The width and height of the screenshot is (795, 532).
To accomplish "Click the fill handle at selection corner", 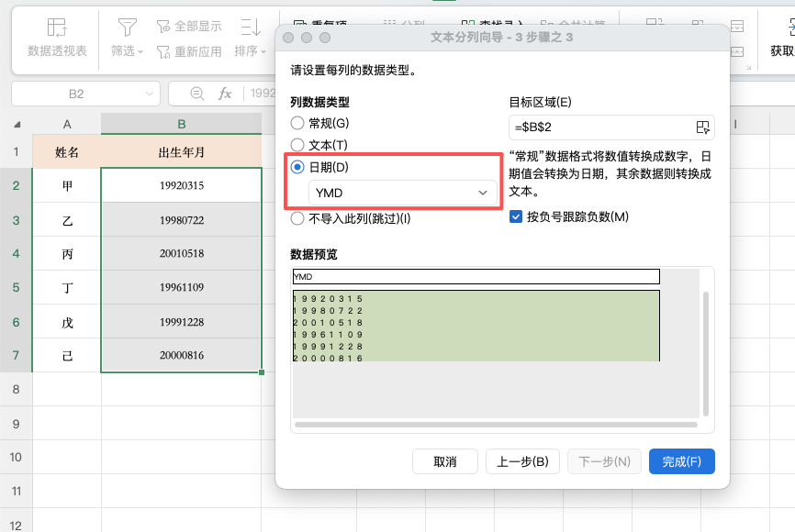I will click(x=262, y=372).
